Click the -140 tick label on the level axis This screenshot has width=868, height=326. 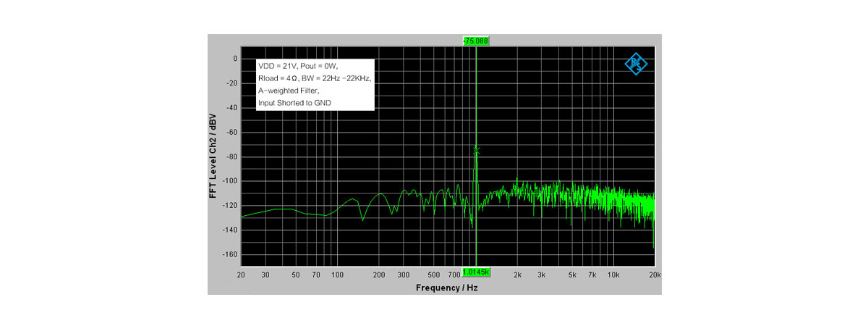230,230
